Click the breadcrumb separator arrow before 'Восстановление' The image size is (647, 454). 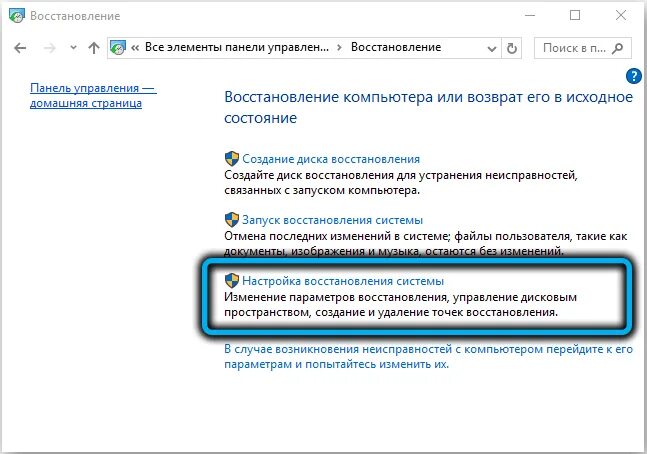[339, 48]
